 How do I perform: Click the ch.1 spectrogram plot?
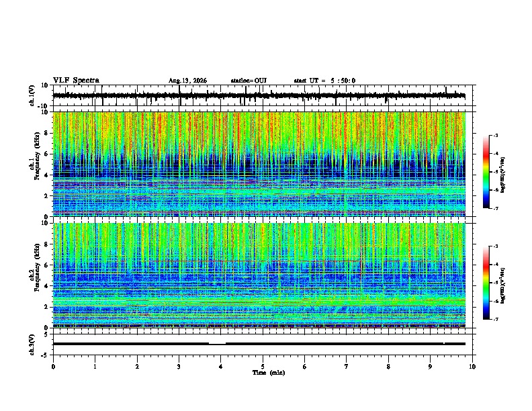[x=259, y=164]
